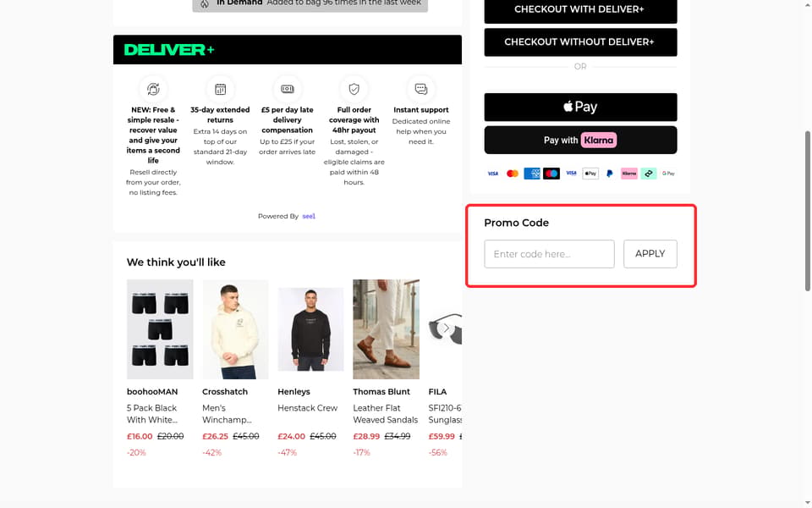Click the Thomas Blunt brand name
Screen dimensions: 812x508
click(x=381, y=392)
